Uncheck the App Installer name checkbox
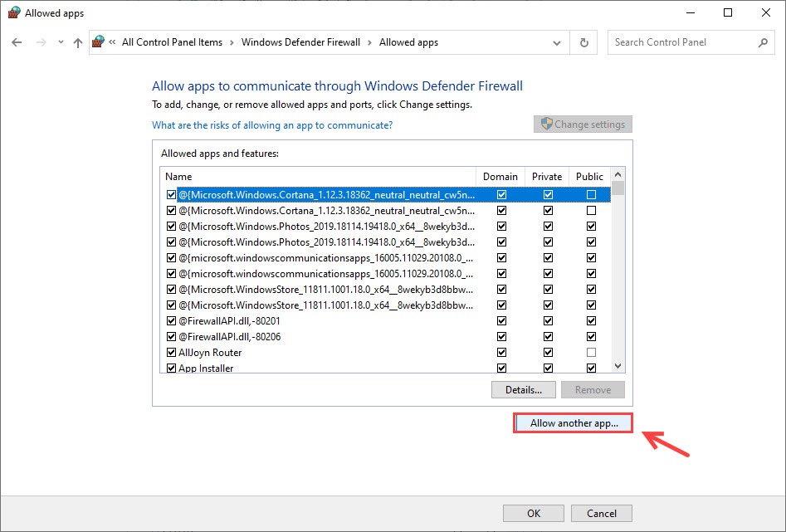This screenshot has width=786, height=532. point(171,368)
